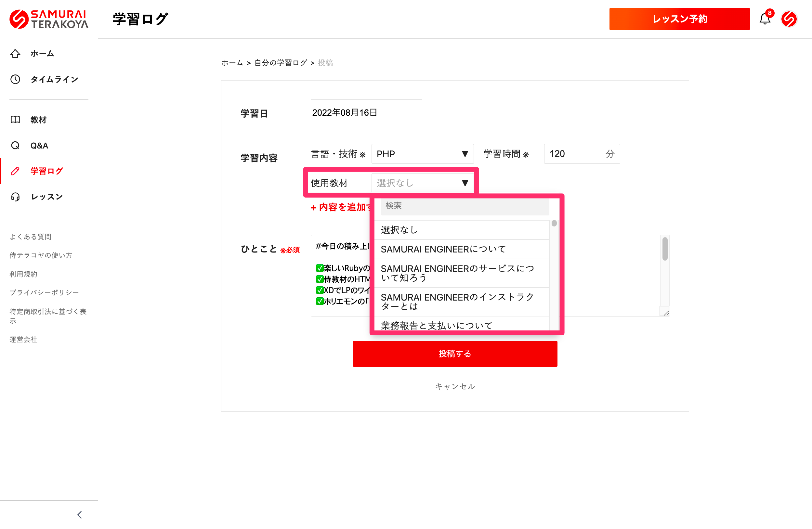This screenshot has height=529, width=812.
Task: Click the Samurai Terakoya logo
Action: [x=49, y=19]
